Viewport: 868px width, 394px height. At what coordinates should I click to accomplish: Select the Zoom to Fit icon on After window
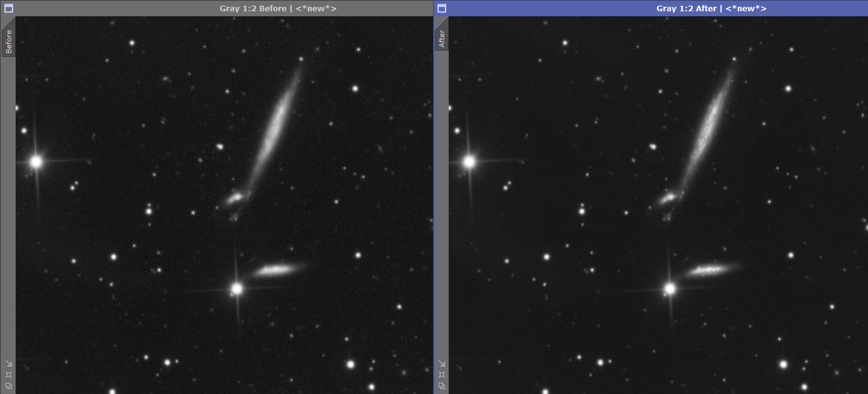[x=442, y=363]
